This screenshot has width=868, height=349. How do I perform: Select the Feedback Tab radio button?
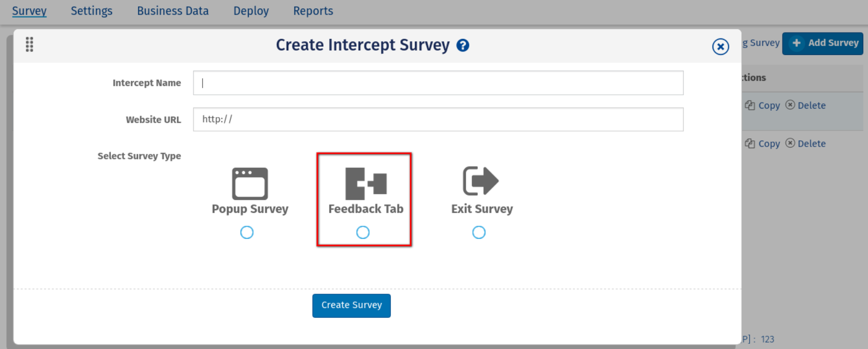[x=363, y=232]
